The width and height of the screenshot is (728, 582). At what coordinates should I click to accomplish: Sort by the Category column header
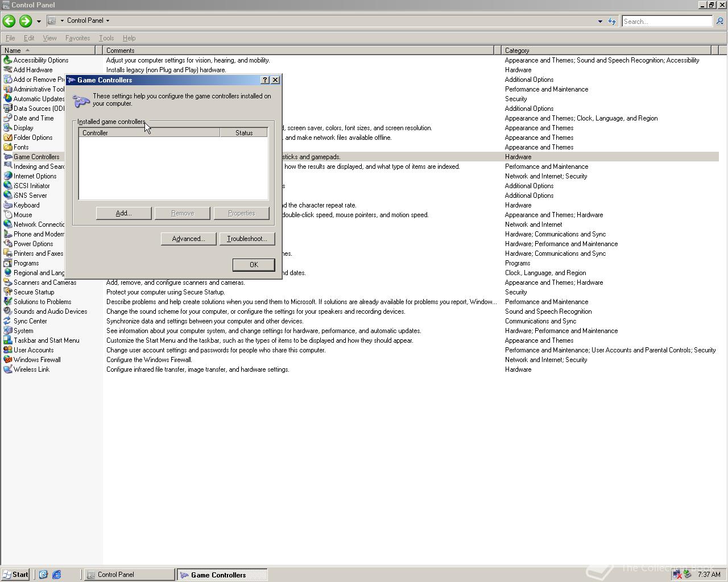click(606, 51)
